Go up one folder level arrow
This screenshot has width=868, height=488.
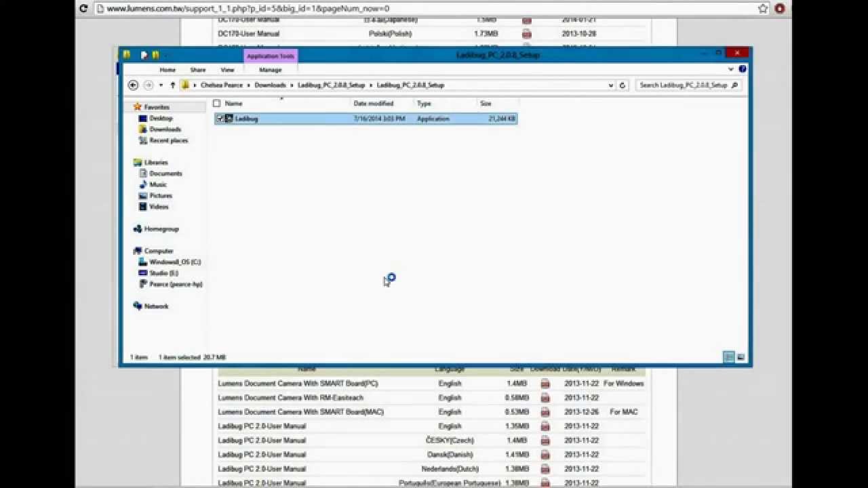click(173, 85)
